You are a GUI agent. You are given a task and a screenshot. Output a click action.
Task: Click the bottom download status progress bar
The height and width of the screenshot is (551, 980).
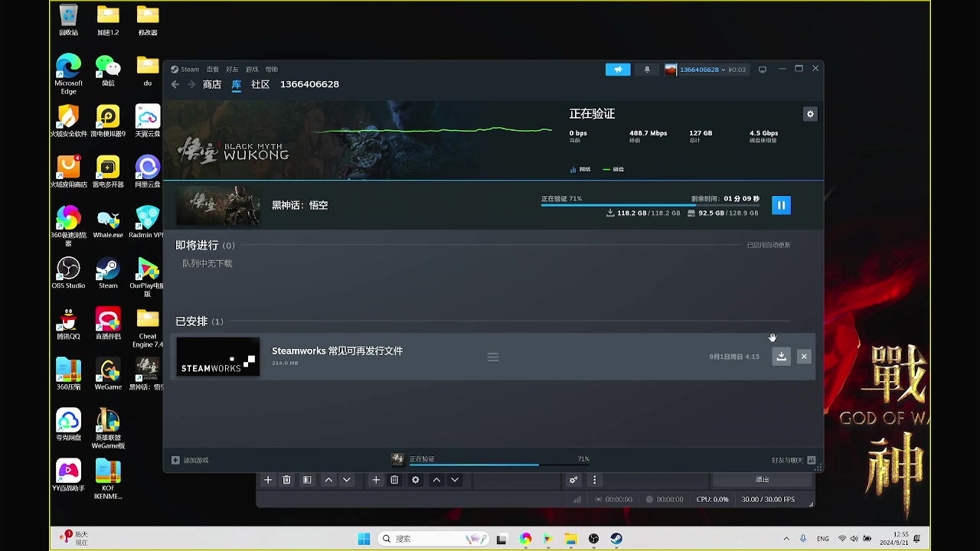[499, 464]
